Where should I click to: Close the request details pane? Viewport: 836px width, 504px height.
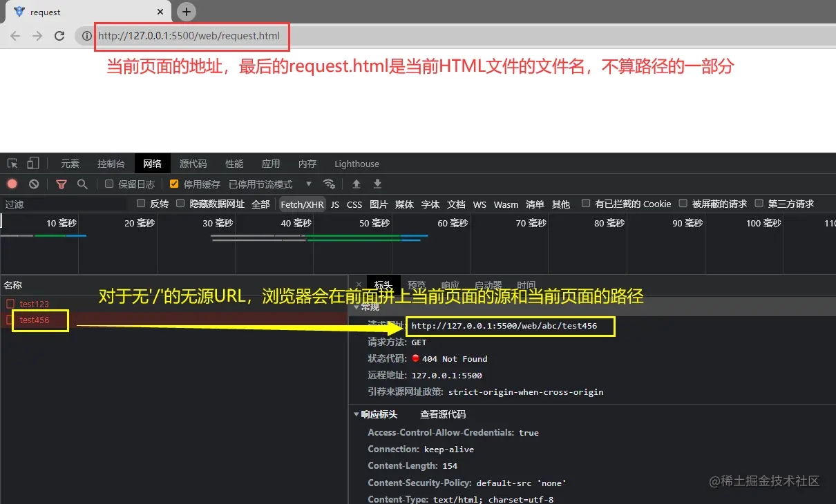[359, 285]
